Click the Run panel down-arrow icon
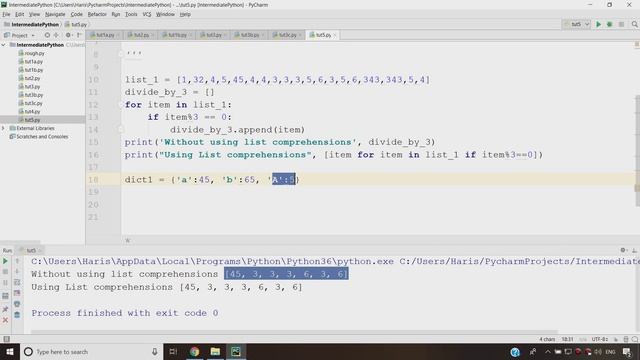Viewport: 640px width, 360px height. (17, 272)
